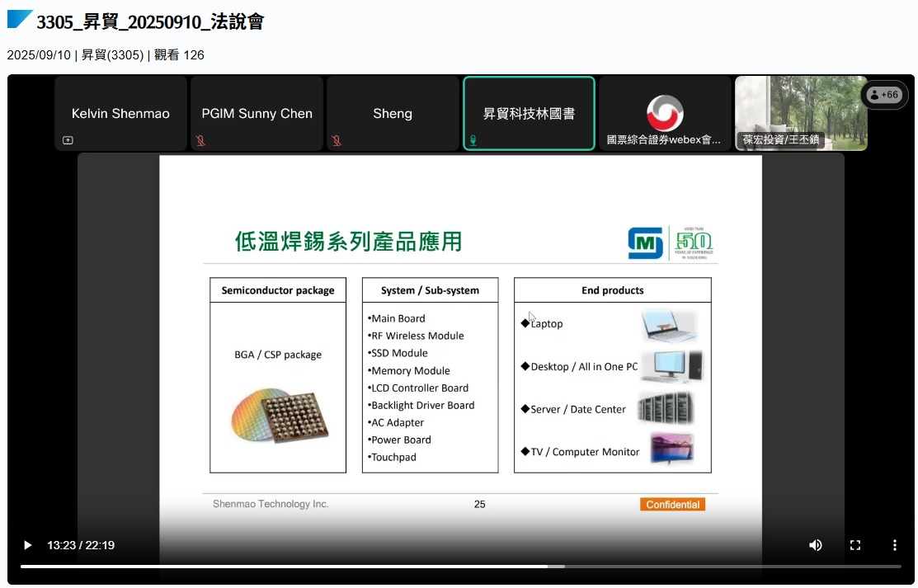The height and width of the screenshot is (588, 918).
Task: Click the server racks picture
Action: (x=666, y=407)
